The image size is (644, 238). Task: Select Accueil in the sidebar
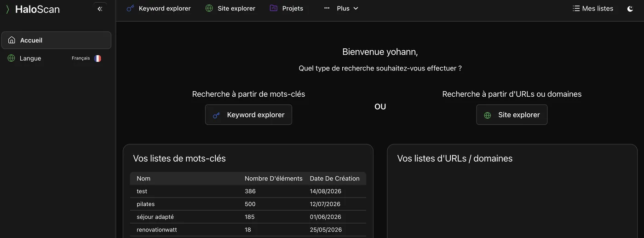point(56,40)
